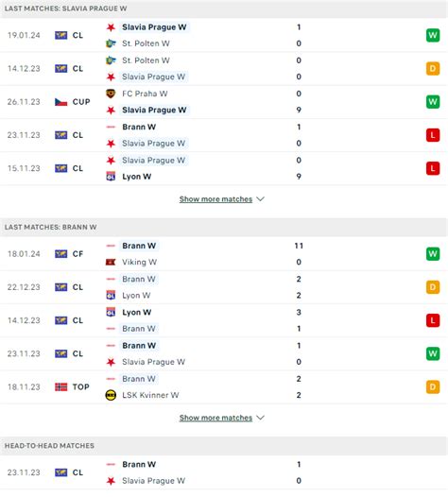This screenshot has height=497, width=448.
Task: Expand more matches under Brann W section
Action: [215, 418]
